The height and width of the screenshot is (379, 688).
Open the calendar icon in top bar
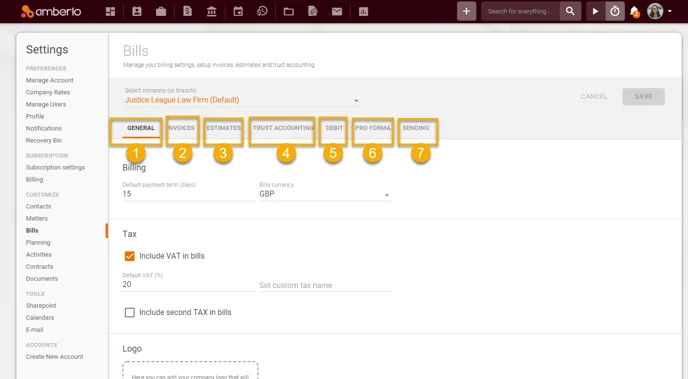click(x=238, y=11)
